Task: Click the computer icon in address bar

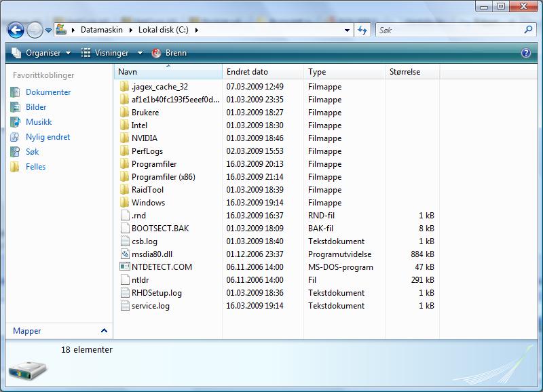Action: tap(61, 29)
